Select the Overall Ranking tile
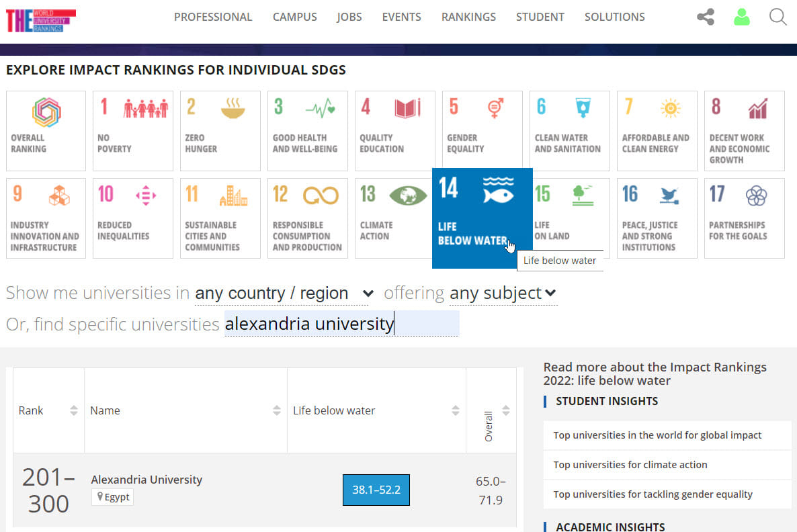This screenshot has height=532, width=797. coord(46,131)
